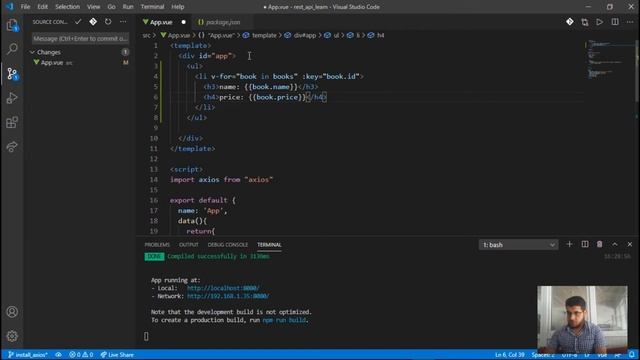
Task: Kill the terminal with trash icon
Action: 600,244
